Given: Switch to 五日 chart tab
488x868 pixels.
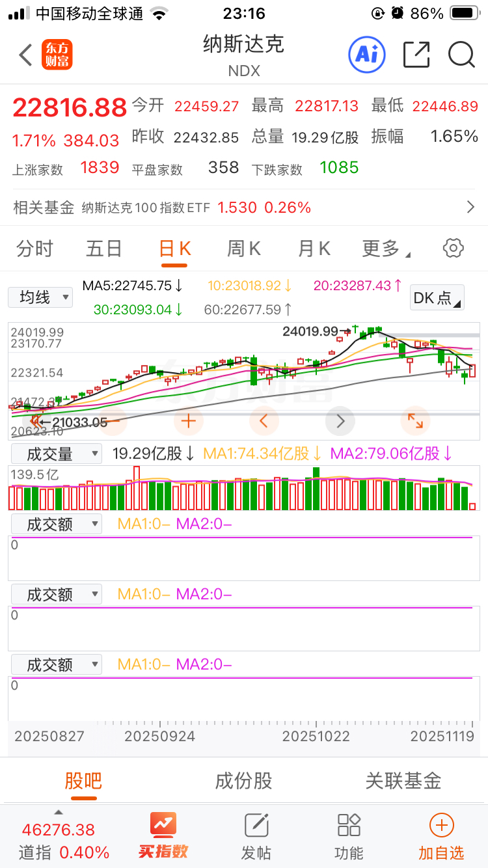Looking at the screenshot, I should pos(104,248).
